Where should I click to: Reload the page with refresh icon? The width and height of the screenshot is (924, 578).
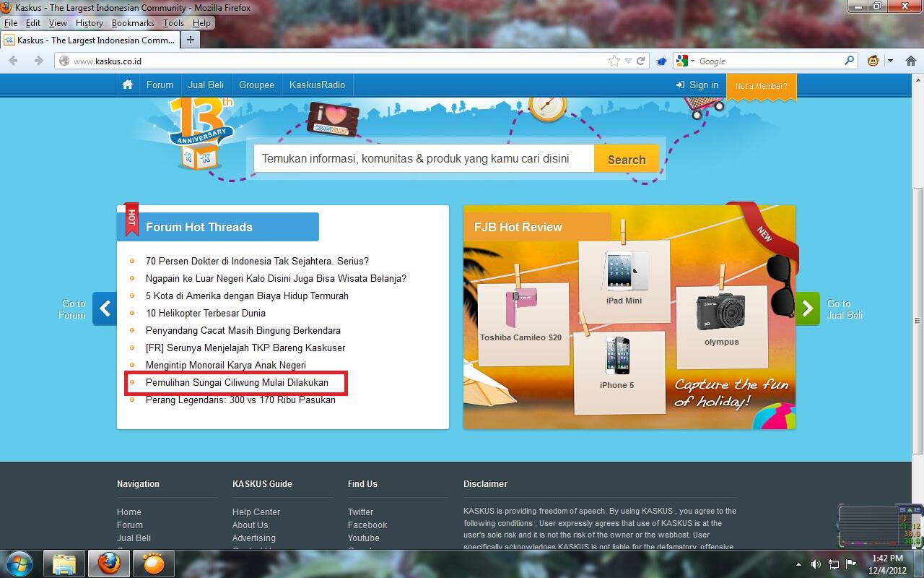tap(640, 61)
